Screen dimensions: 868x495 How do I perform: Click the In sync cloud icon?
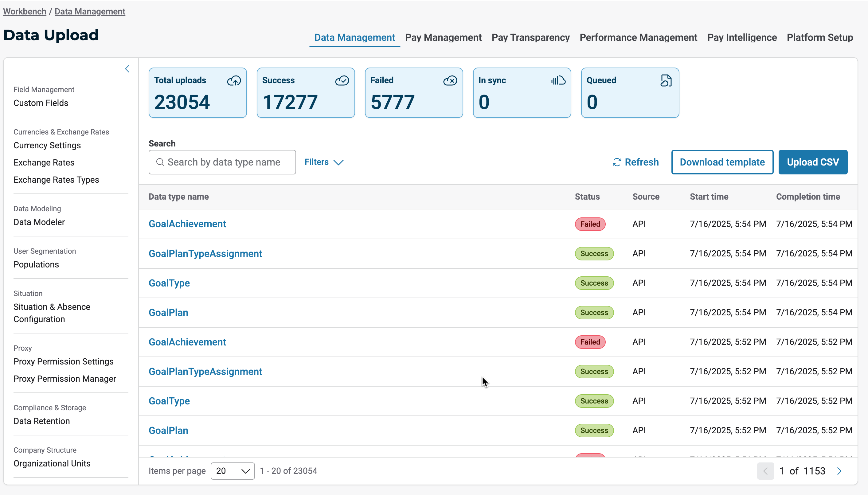(x=558, y=80)
